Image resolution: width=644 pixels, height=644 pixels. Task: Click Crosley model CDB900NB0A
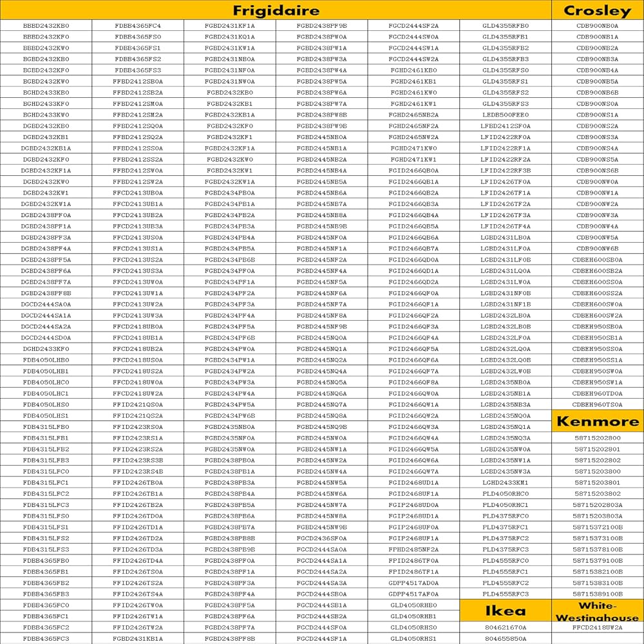point(597,26)
